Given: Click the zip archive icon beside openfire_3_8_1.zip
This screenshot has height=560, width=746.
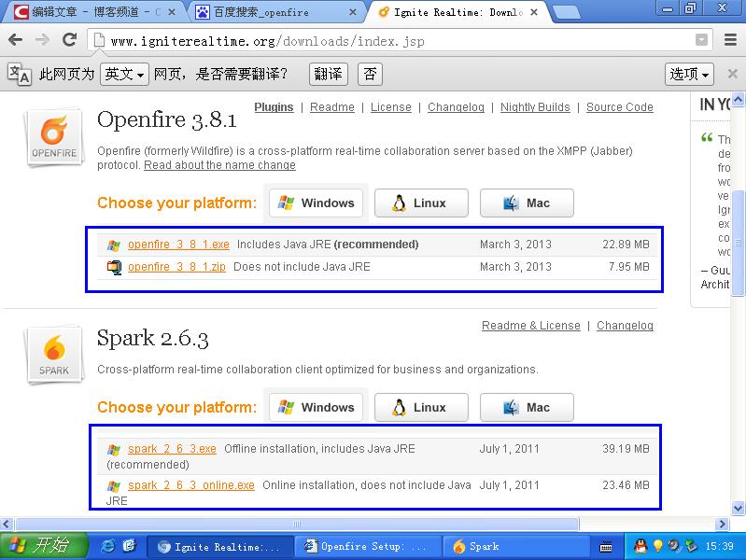Looking at the screenshot, I should 114,267.
